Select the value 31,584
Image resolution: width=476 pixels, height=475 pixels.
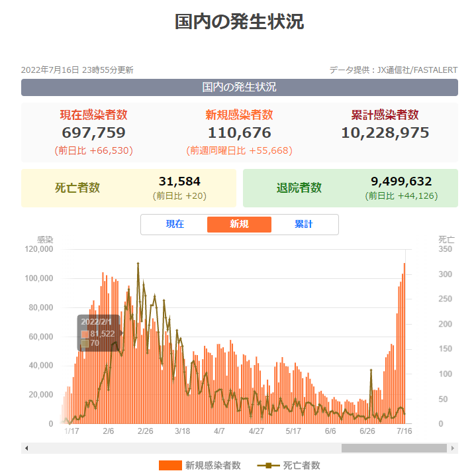pos(179,182)
